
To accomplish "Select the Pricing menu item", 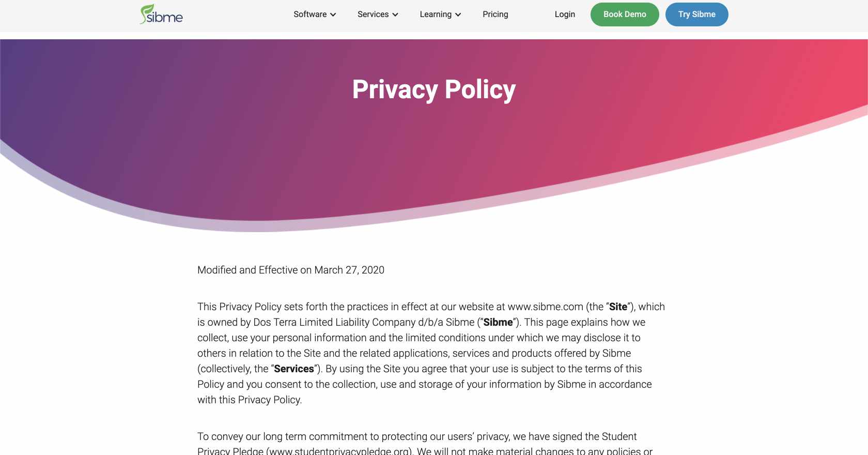I will [495, 14].
